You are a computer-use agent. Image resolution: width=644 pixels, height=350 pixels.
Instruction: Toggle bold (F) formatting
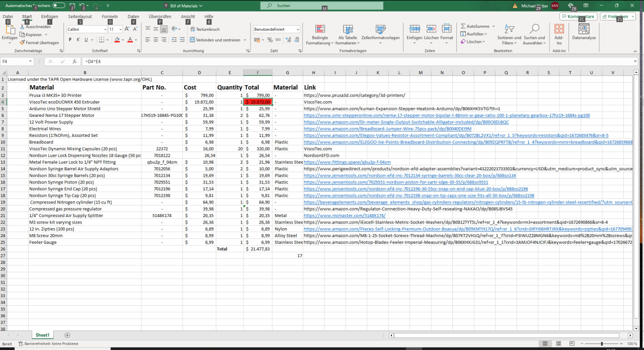point(70,40)
